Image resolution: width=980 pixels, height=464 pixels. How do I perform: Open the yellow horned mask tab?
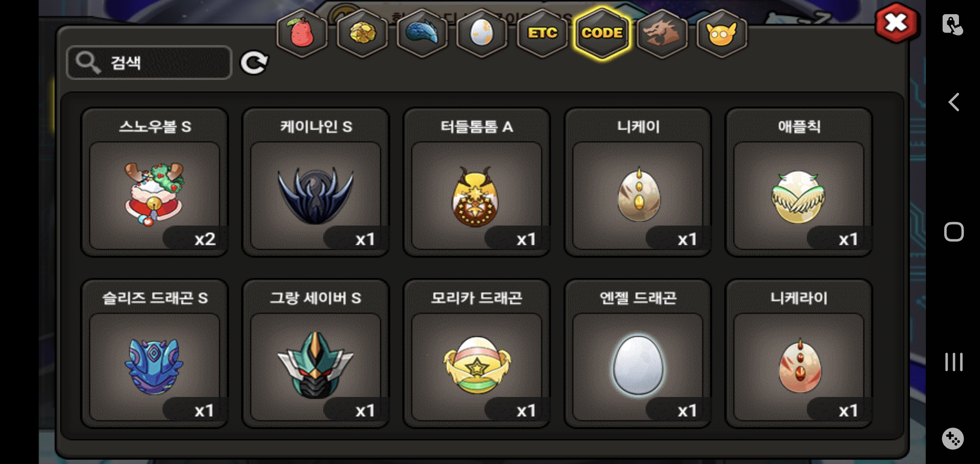click(x=722, y=33)
